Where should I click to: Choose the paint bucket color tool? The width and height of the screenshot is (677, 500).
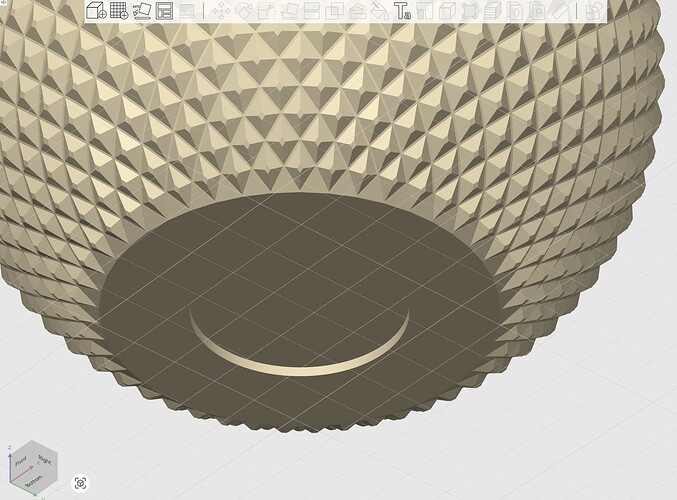coord(380,11)
